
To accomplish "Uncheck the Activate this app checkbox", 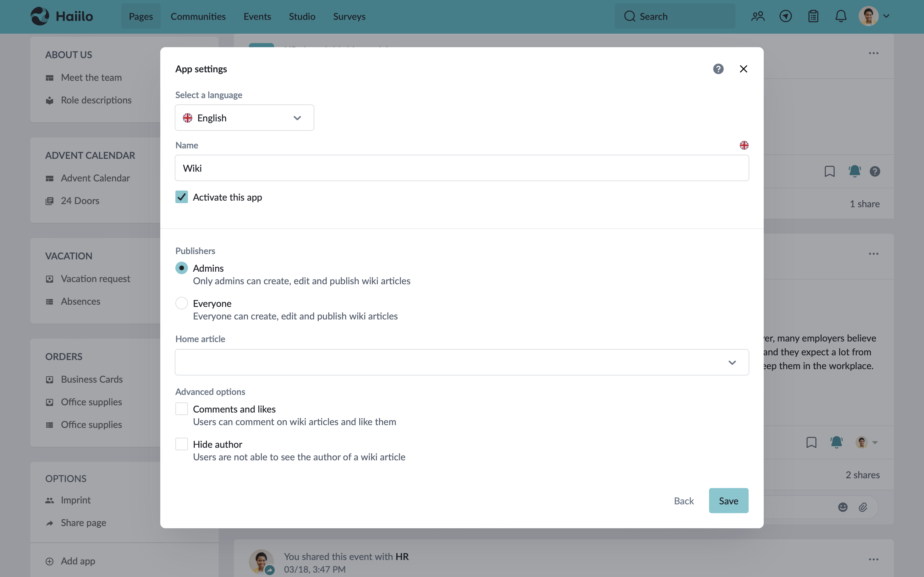I will [x=182, y=197].
